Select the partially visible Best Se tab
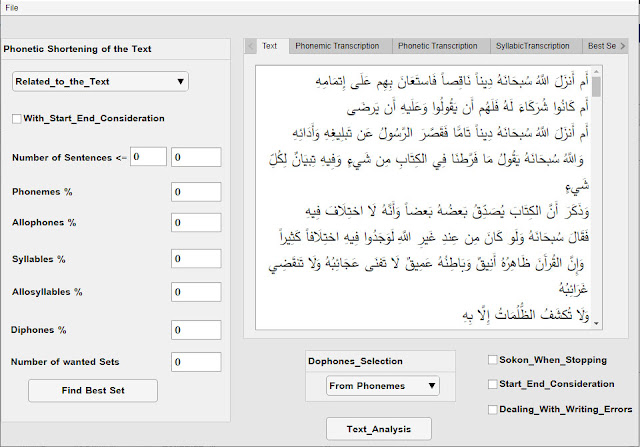 pyautogui.click(x=600, y=46)
